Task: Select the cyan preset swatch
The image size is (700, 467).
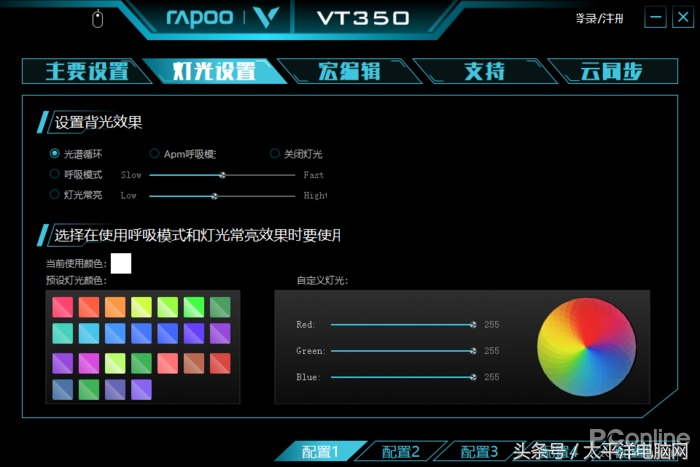Action: pos(89,334)
